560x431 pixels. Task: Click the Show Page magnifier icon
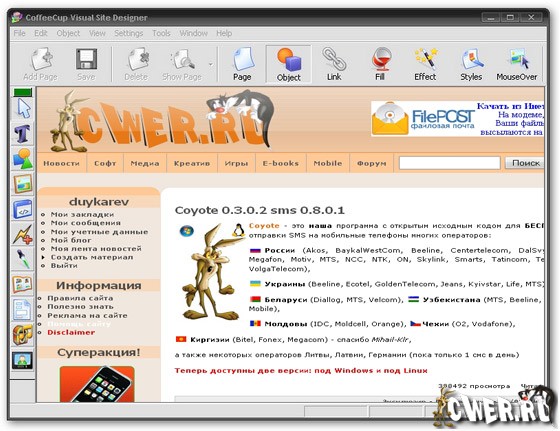(x=182, y=64)
